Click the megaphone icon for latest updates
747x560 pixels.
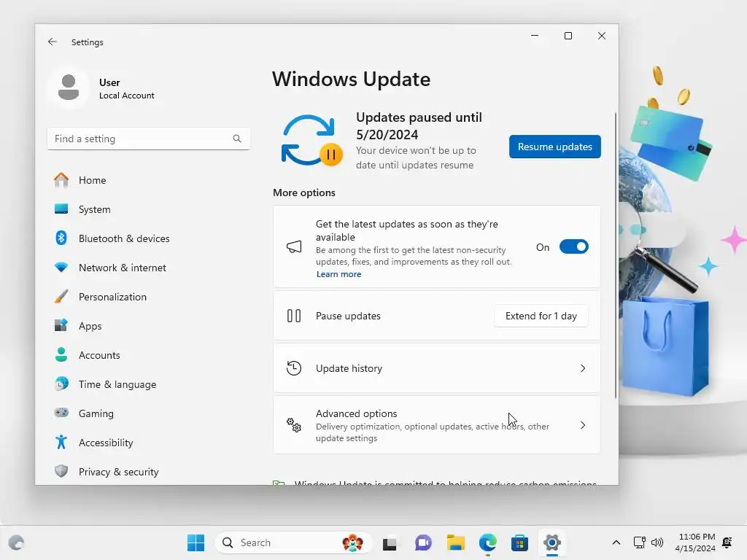[294, 246]
